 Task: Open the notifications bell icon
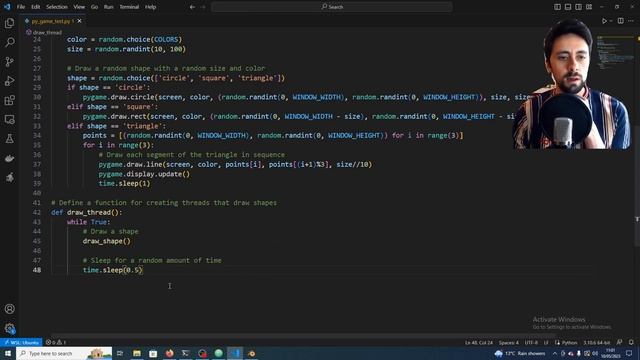click(x=631, y=342)
